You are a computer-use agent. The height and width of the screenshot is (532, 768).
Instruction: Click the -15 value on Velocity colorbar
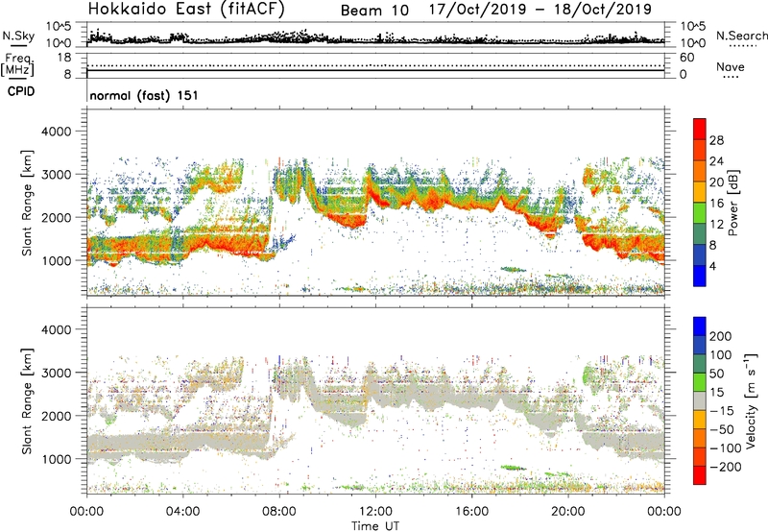point(722,410)
